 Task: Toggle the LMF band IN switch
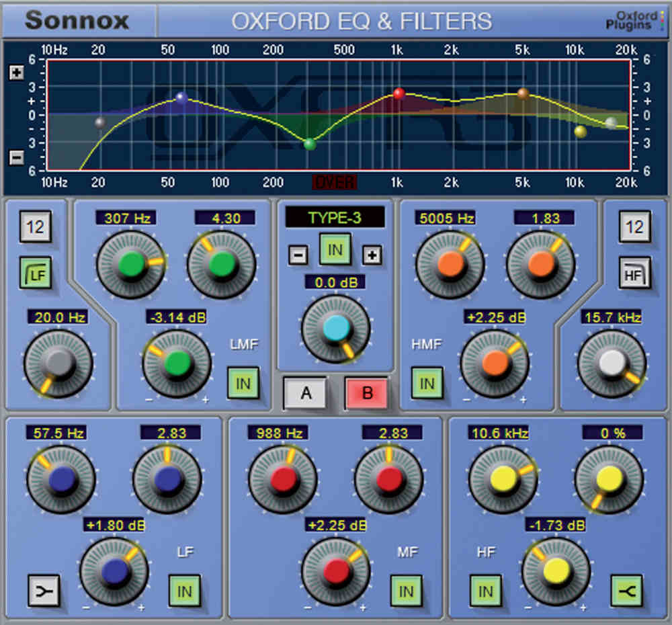pos(245,383)
